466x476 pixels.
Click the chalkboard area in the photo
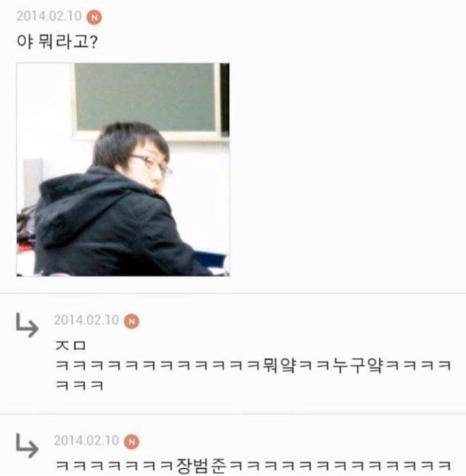[146, 96]
